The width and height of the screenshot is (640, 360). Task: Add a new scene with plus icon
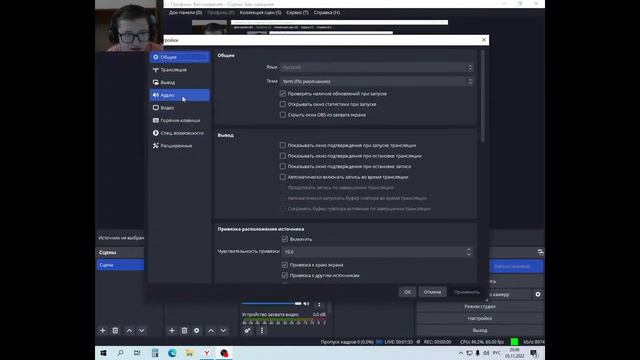coord(102,331)
